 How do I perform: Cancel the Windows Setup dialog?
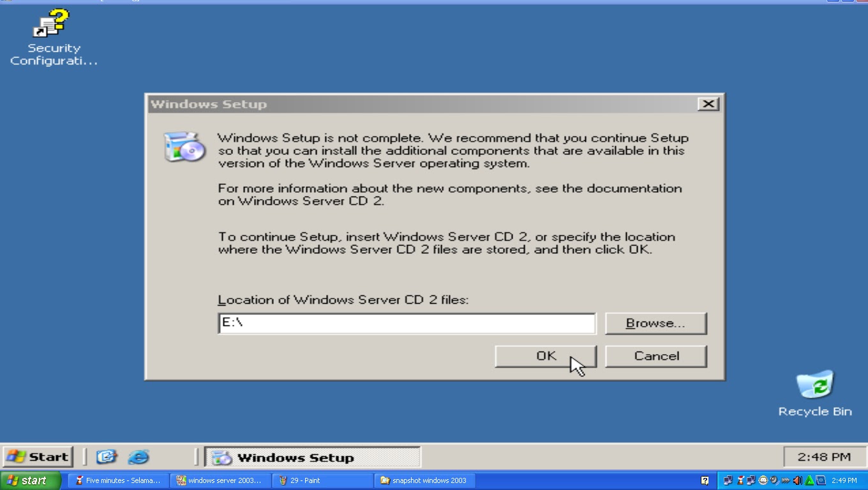[656, 356]
